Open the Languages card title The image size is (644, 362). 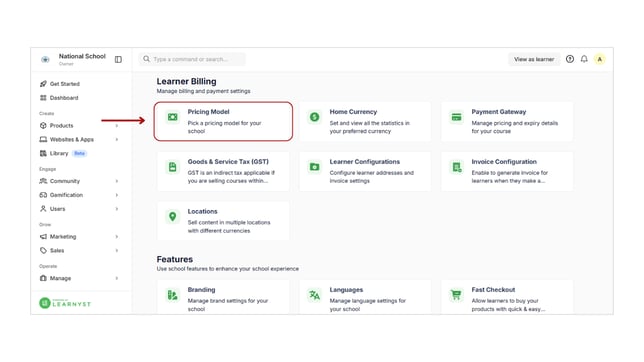346,290
